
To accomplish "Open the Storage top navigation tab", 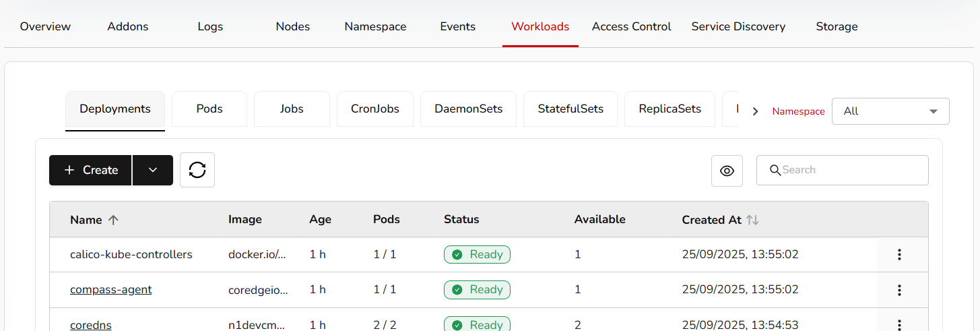I will 837,27.
